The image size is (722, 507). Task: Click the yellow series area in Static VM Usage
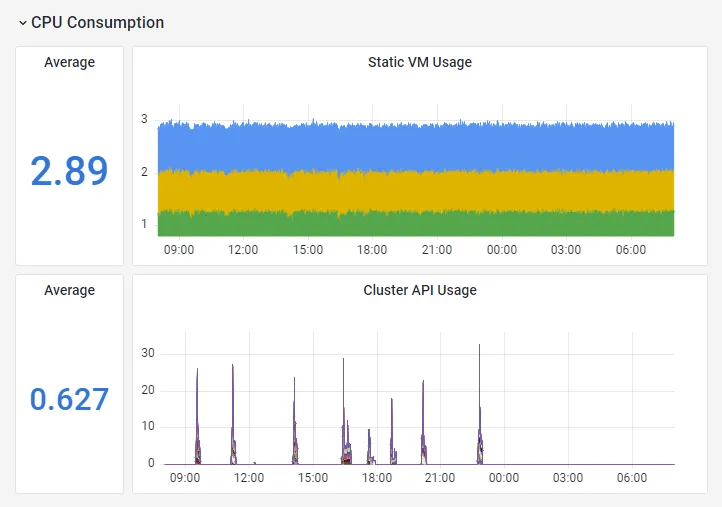point(416,191)
